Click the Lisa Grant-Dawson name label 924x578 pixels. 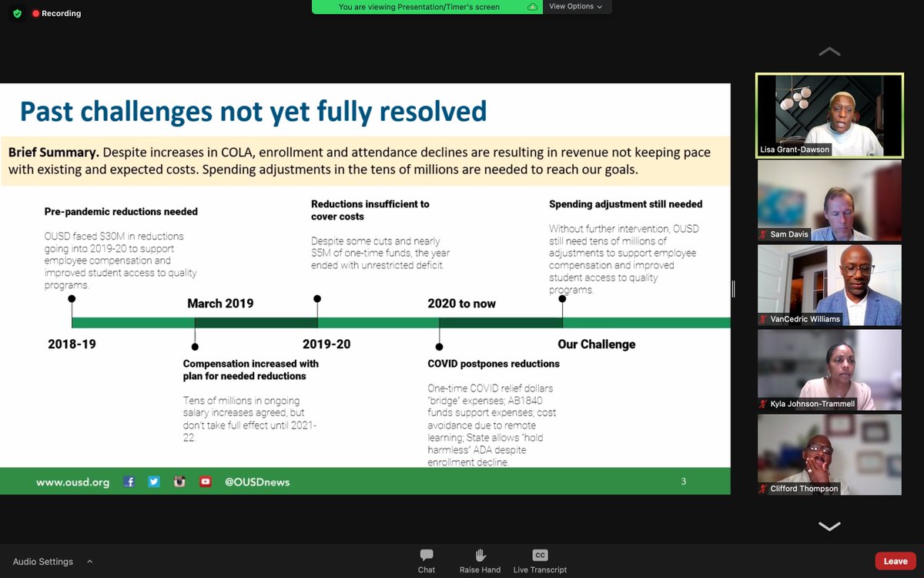coord(795,150)
